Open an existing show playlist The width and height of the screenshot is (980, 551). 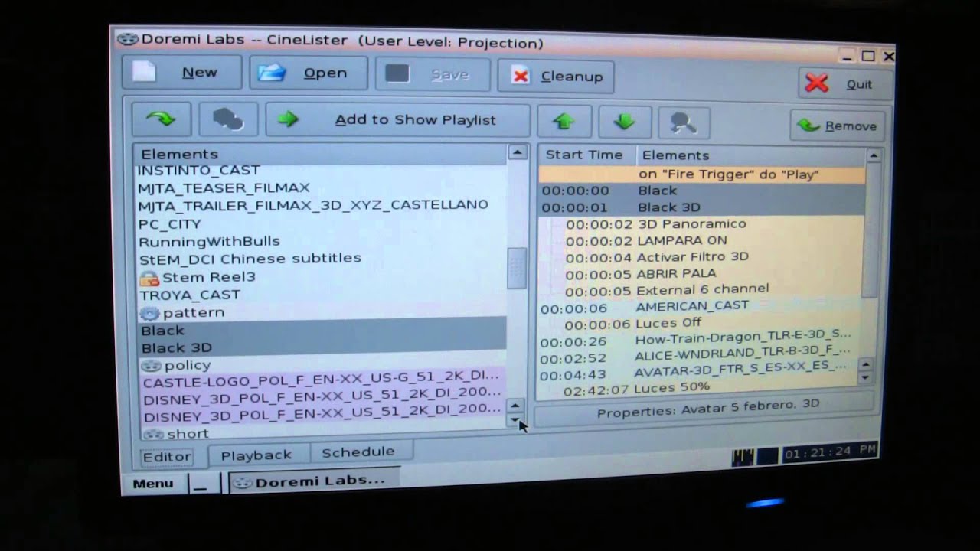(308, 73)
